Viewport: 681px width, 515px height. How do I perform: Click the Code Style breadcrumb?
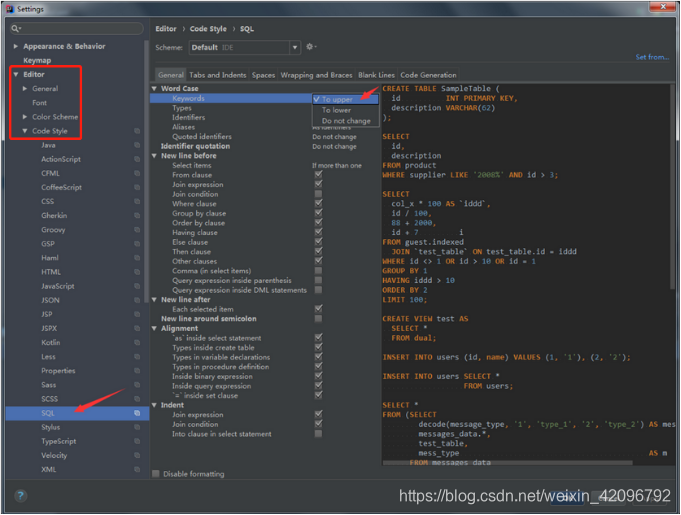(208, 29)
